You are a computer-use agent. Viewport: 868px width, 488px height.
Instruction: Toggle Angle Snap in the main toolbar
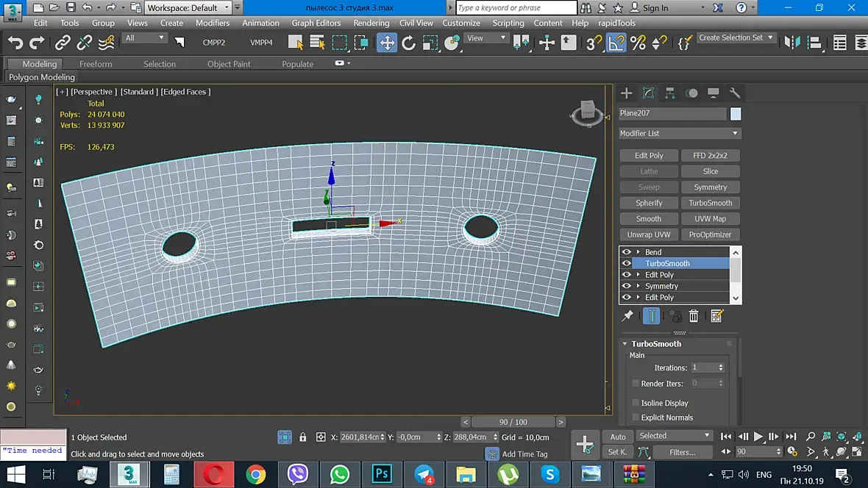[616, 43]
